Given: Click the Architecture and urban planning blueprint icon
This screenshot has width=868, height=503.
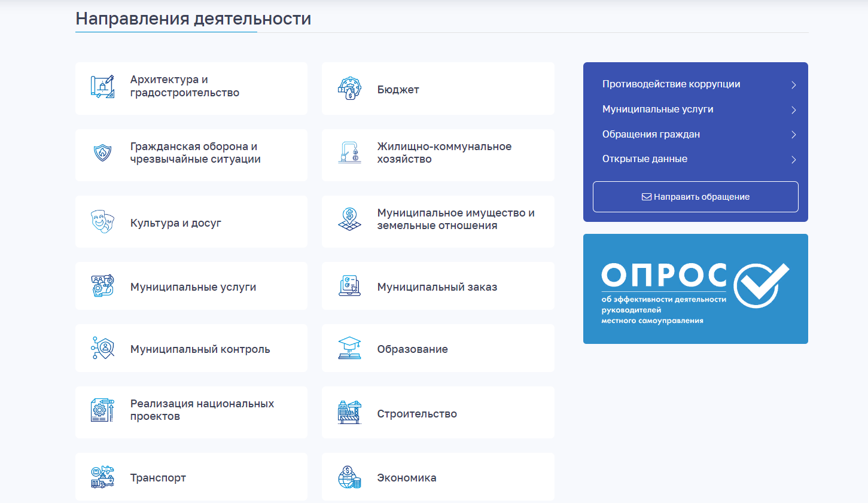Looking at the screenshot, I should pos(102,87).
